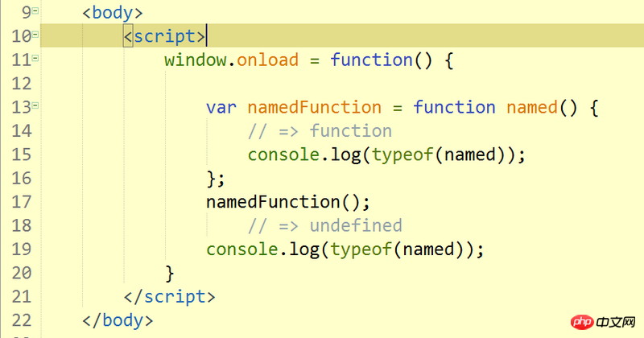The height and width of the screenshot is (338, 644).
Task: Select line number 14 in the gutter
Action: click(x=22, y=131)
